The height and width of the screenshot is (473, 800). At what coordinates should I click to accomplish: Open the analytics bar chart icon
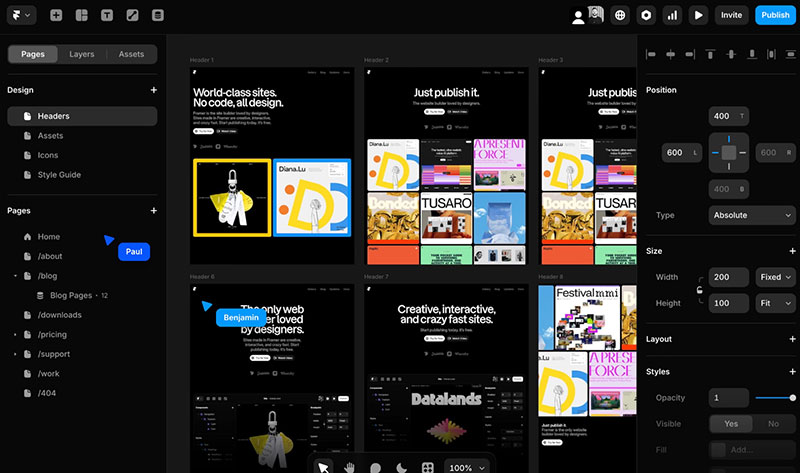(x=672, y=15)
